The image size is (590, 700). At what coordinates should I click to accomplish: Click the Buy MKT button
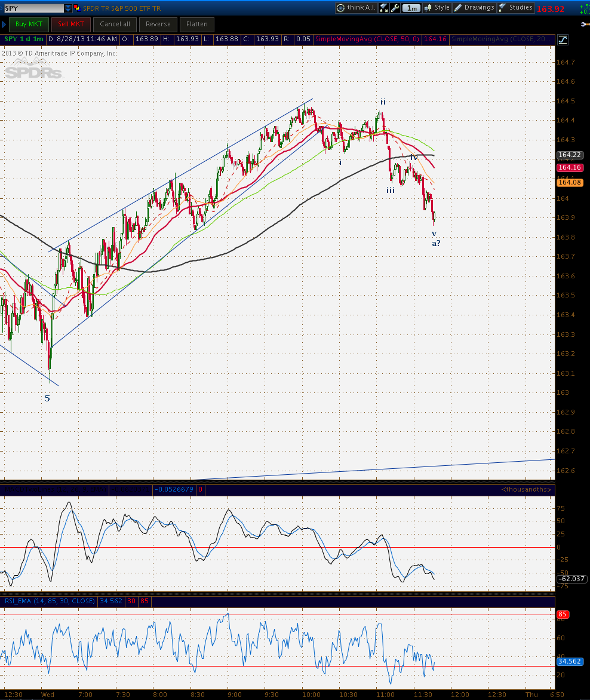29,24
